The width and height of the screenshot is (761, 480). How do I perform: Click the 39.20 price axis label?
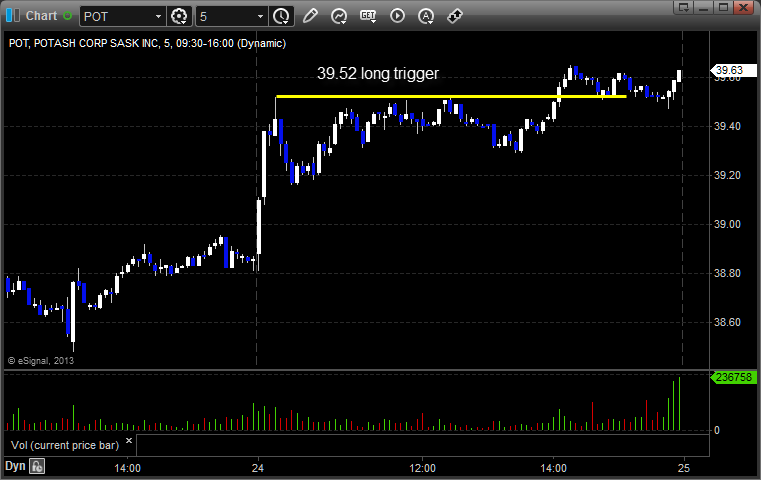727,175
